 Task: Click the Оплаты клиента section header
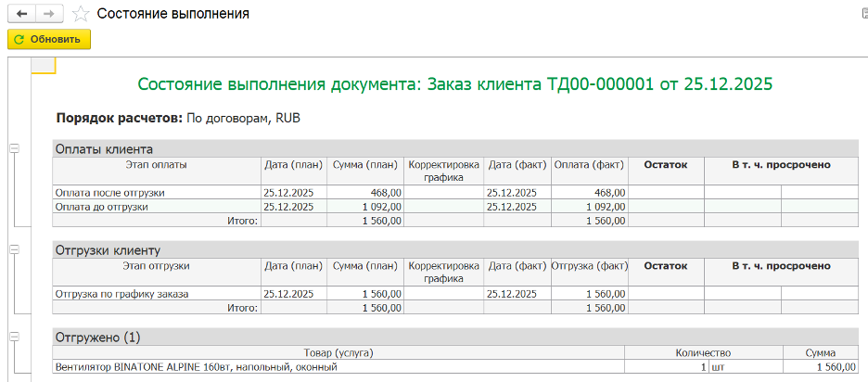pos(104,148)
